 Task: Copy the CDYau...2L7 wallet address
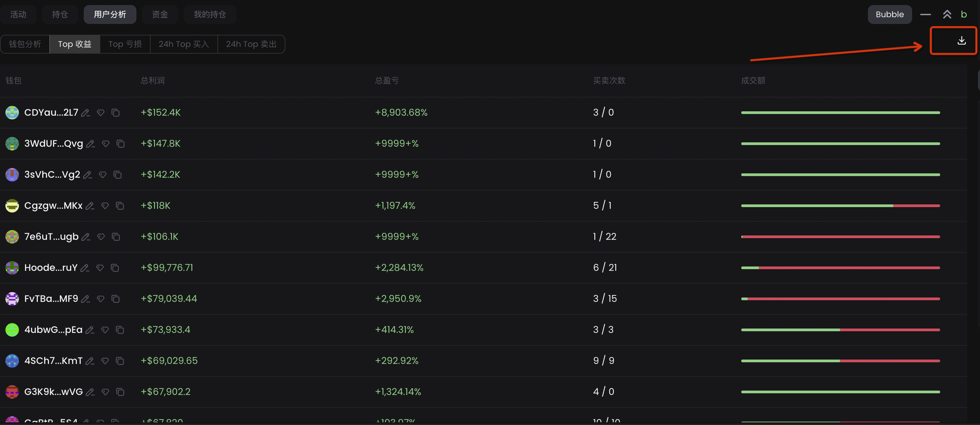point(115,113)
